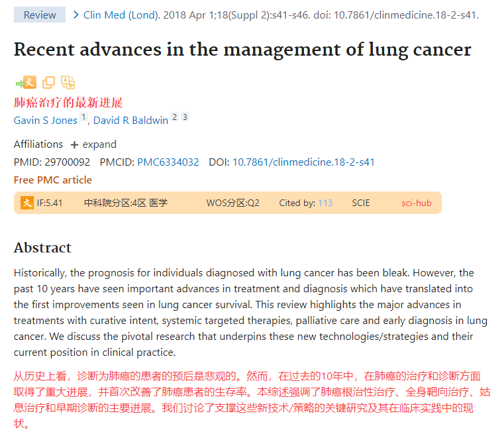Viewport: 504px width, 436px height.
Task: Click the orange icon beside IF:5.41
Action: click(x=26, y=203)
